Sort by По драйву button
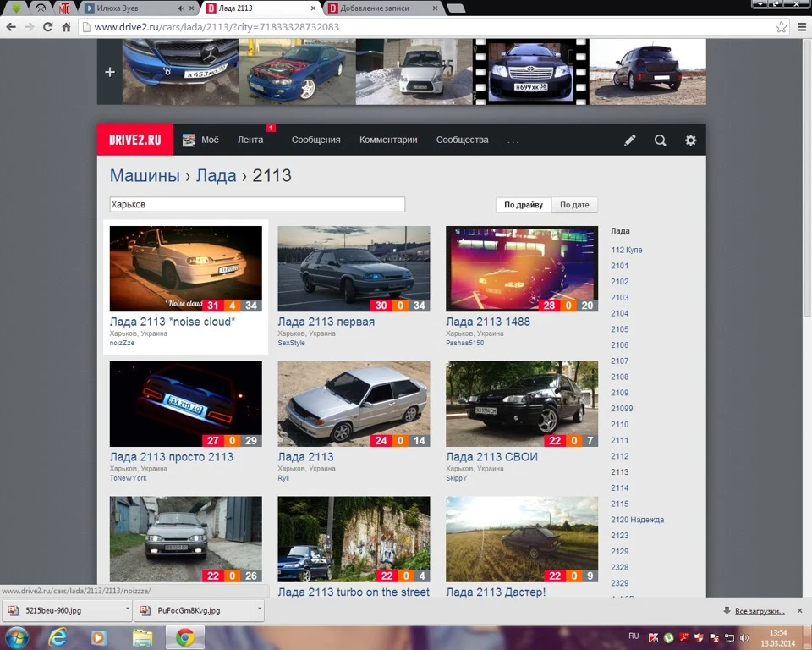This screenshot has height=650, width=812. pos(524,205)
